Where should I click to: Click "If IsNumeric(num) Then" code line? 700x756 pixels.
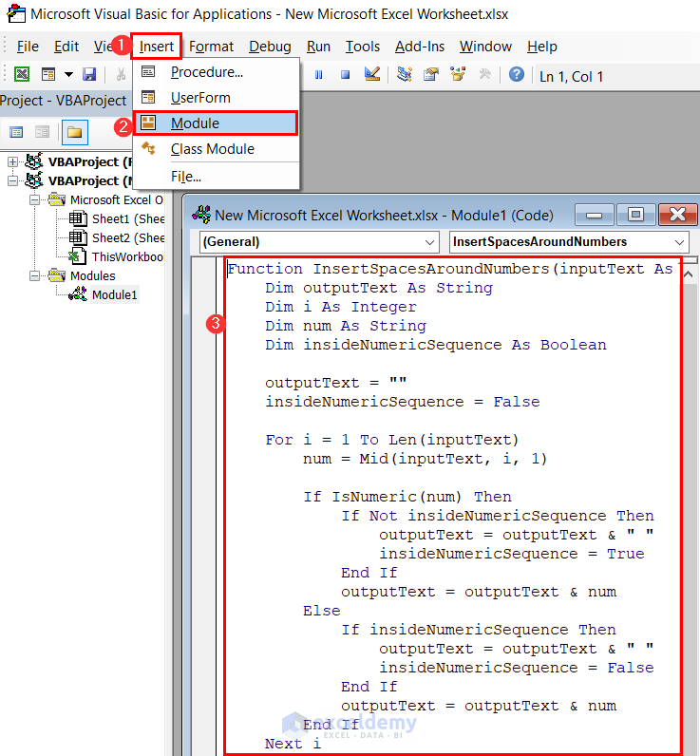pyautogui.click(x=407, y=497)
